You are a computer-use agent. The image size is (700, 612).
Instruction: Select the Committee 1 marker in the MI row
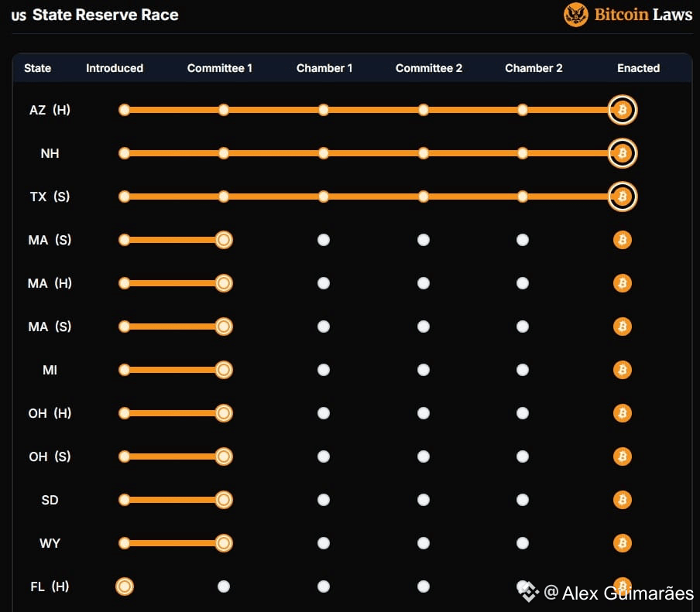[x=223, y=370]
